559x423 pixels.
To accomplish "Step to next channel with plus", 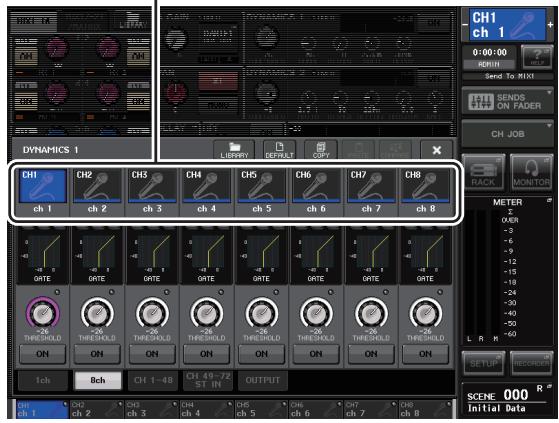I will (x=550, y=25).
